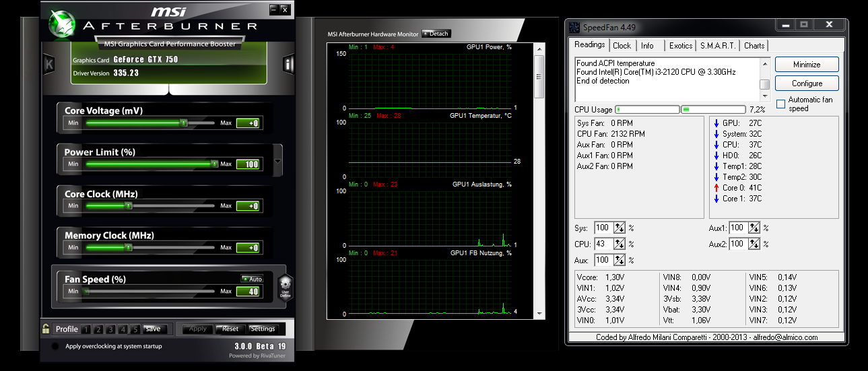
Task: Click the red arrow beside Core 0
Action: click(716, 188)
